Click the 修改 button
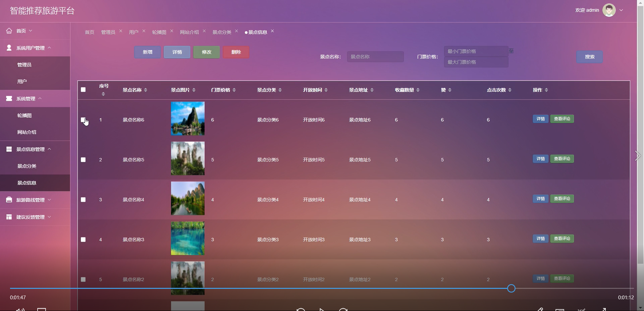Screen dimensions: 644x311 [x=207, y=52]
